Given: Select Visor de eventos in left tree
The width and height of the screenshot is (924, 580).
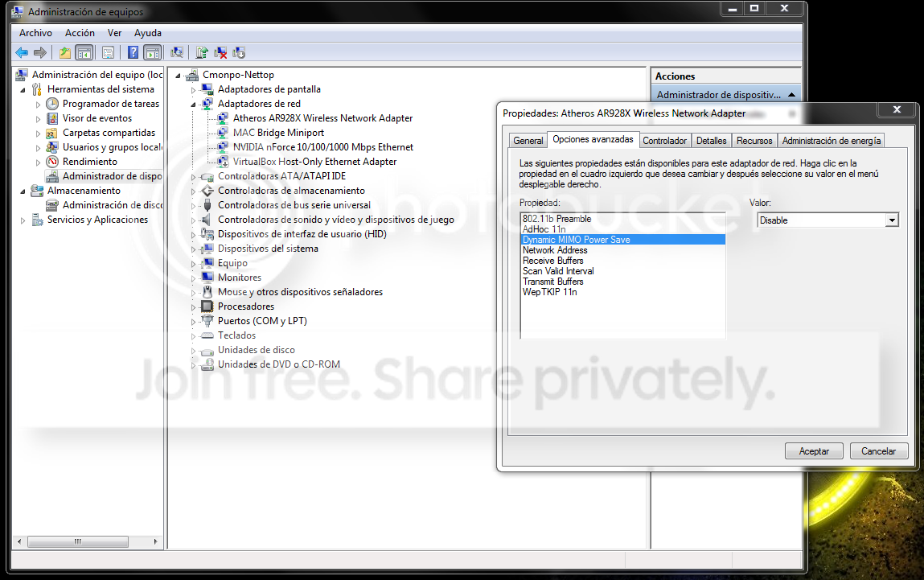Looking at the screenshot, I should tap(97, 118).
